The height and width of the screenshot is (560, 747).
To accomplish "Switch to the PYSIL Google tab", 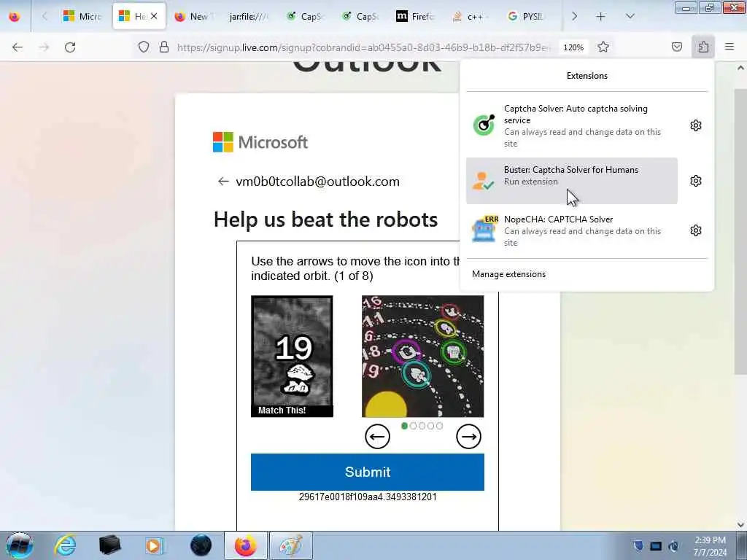I will tap(526, 16).
